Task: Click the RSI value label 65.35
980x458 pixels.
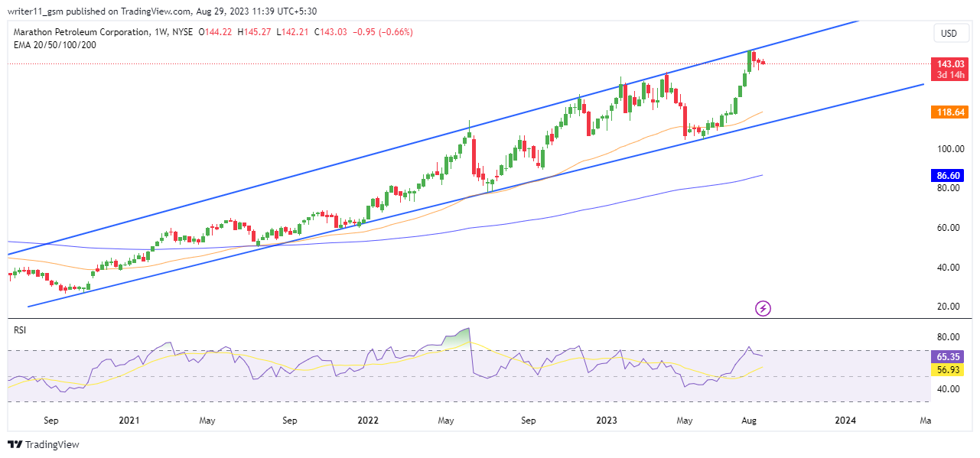Action: click(x=949, y=356)
